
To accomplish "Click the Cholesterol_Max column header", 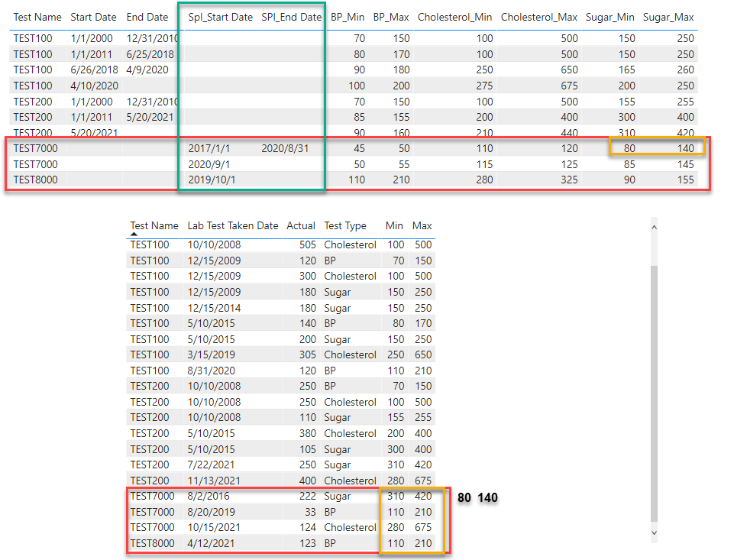I will click(x=538, y=18).
